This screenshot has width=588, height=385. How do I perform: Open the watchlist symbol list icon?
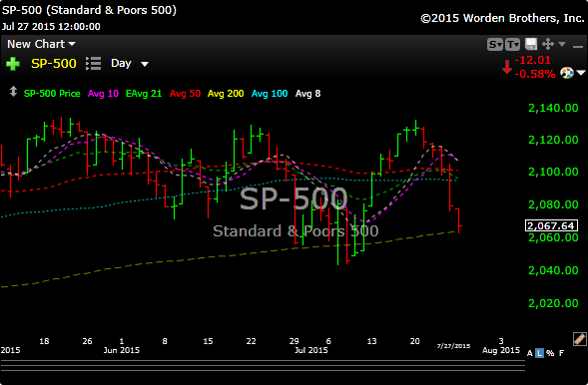94,64
